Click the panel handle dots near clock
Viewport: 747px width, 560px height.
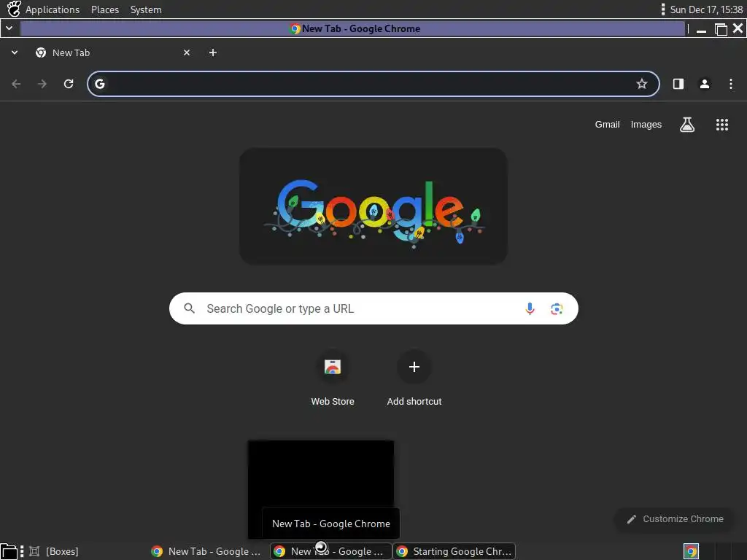(x=662, y=9)
